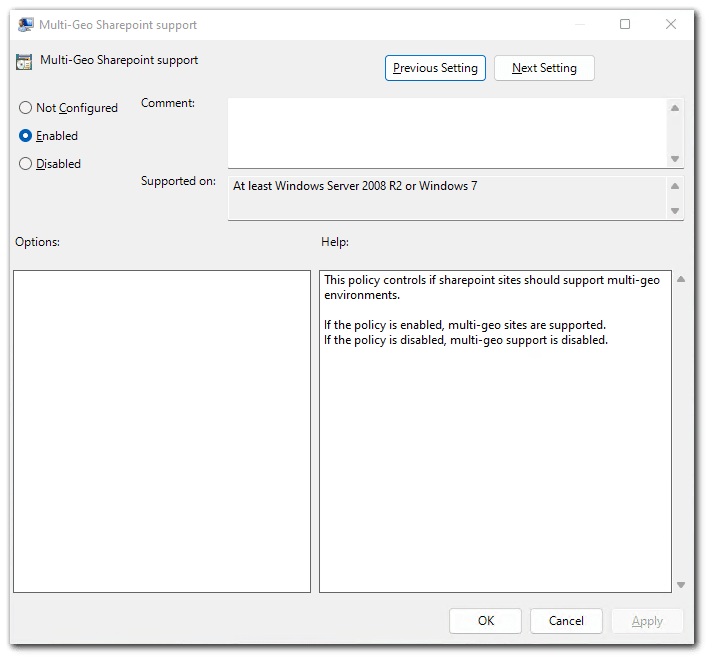The width and height of the screenshot is (712, 662).
Task: Confirm the policy with OK
Action: (485, 621)
